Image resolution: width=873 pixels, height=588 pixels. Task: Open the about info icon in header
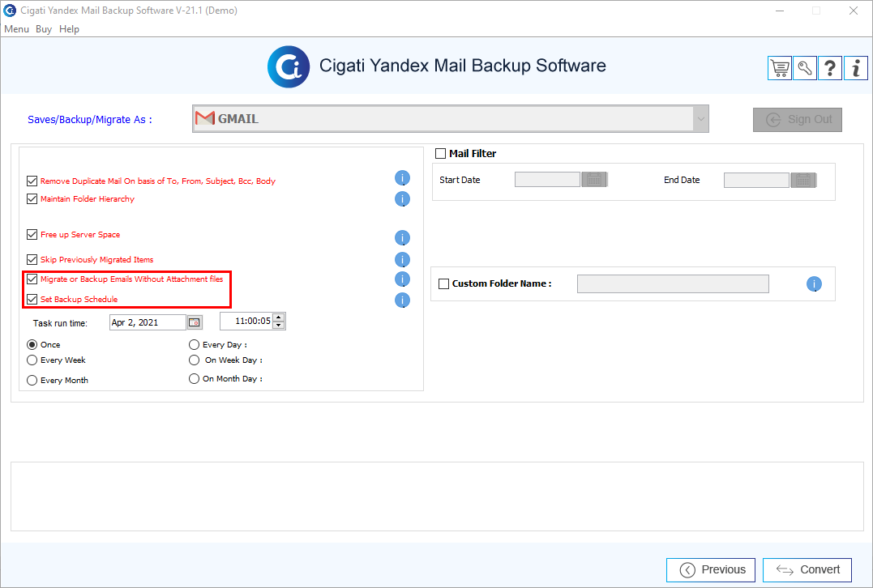tap(856, 68)
